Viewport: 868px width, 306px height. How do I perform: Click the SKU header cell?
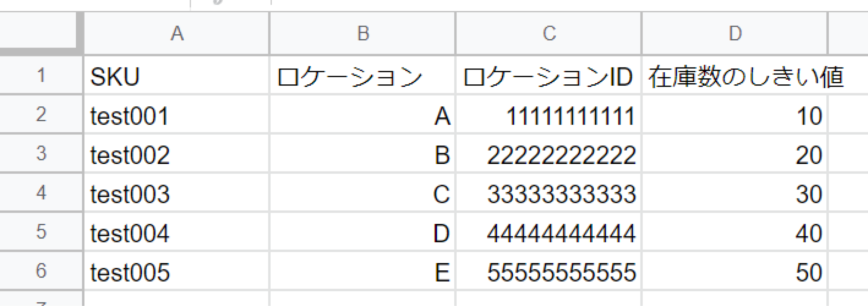tap(176, 76)
